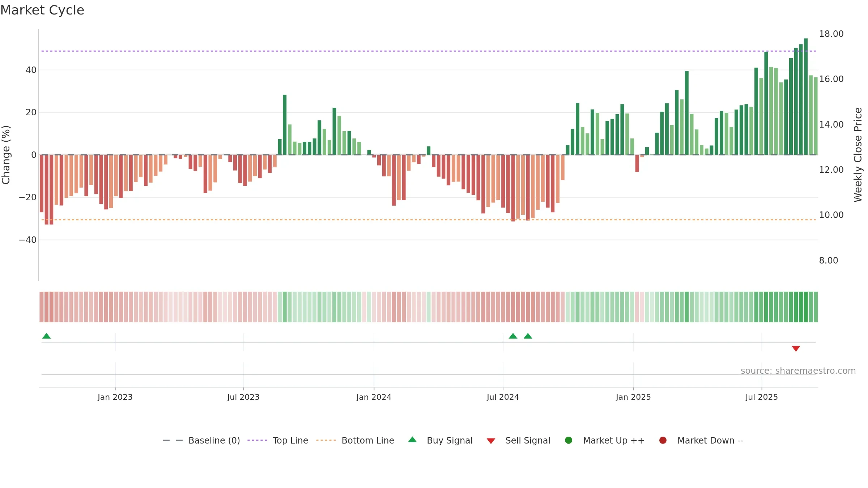Screen dimensions: 868x488
Task: Click the Jul 2024 axis label
Action: click(503, 397)
